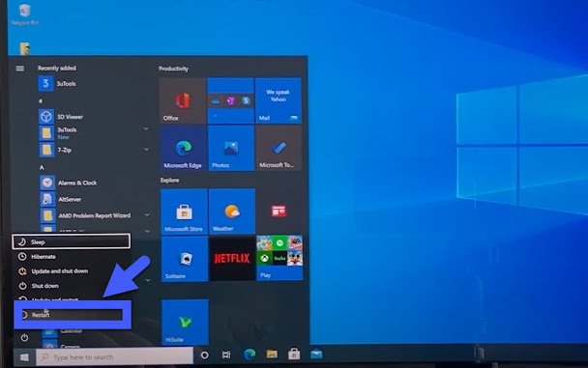Choose Shut down from the power menu
This screenshot has height=368, width=588.
(x=72, y=286)
